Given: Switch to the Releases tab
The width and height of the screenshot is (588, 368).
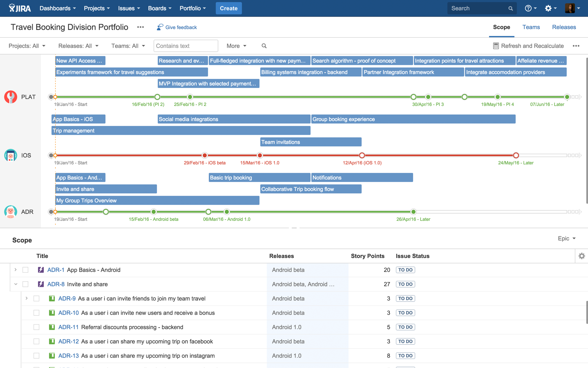Looking at the screenshot, I should pos(564,27).
